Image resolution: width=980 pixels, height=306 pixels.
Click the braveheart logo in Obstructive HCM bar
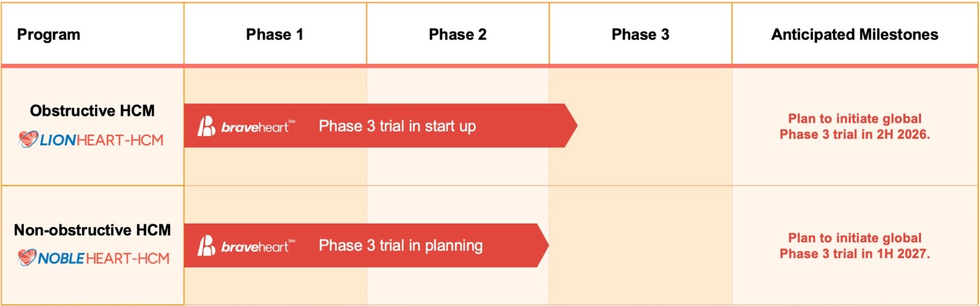[x=247, y=126]
